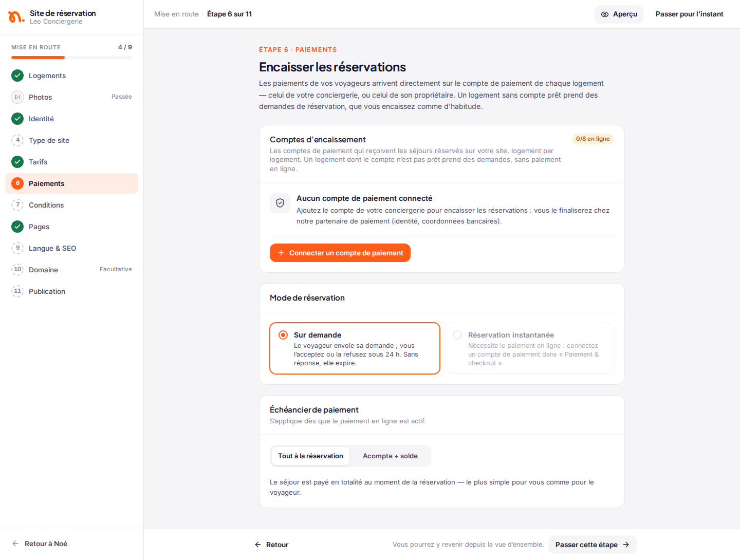
Task: Click the eye icon in Aperçu
Action: tap(605, 14)
